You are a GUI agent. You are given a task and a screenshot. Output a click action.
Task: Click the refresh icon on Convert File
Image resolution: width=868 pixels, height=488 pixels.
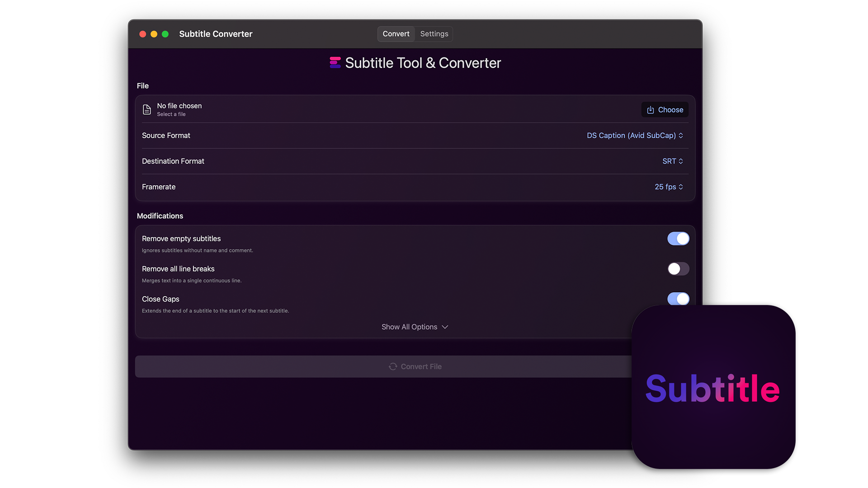(393, 366)
